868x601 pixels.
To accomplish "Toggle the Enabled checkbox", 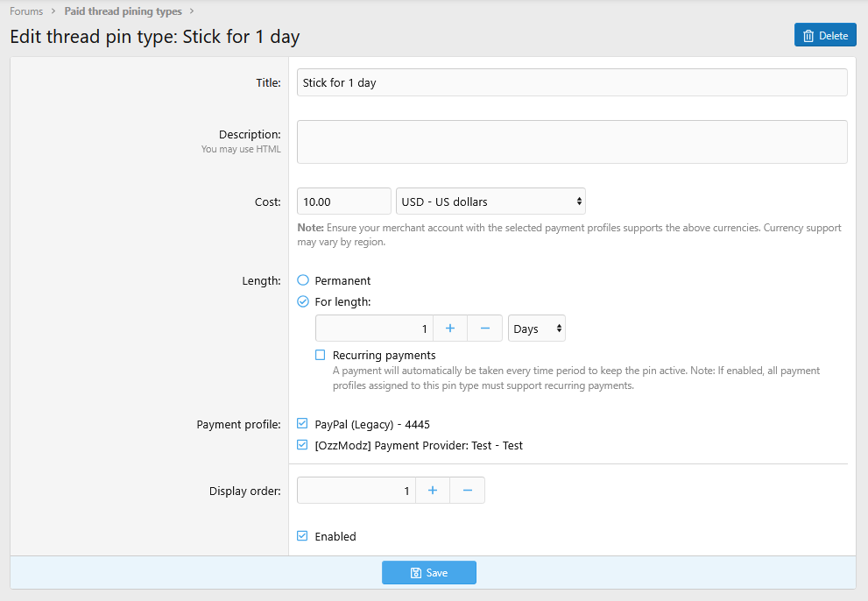I will click(302, 535).
